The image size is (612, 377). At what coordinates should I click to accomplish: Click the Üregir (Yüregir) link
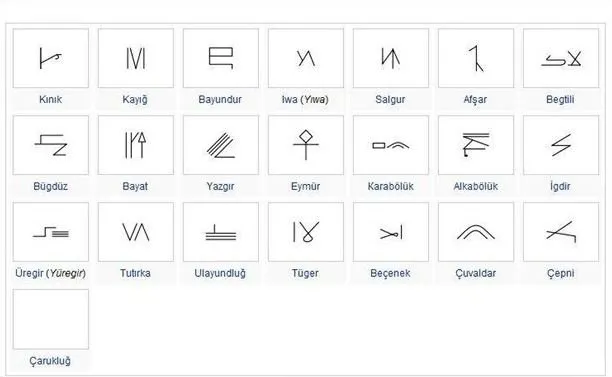(50, 273)
